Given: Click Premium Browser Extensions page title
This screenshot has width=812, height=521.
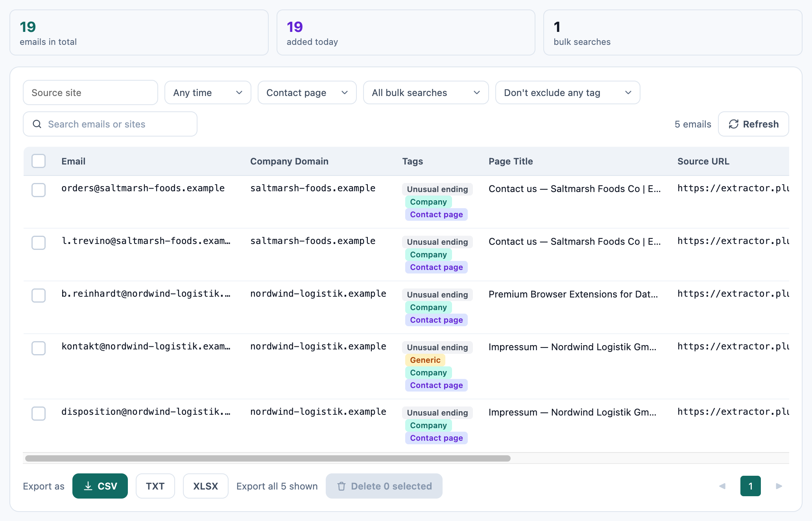Looking at the screenshot, I should pyautogui.click(x=573, y=294).
